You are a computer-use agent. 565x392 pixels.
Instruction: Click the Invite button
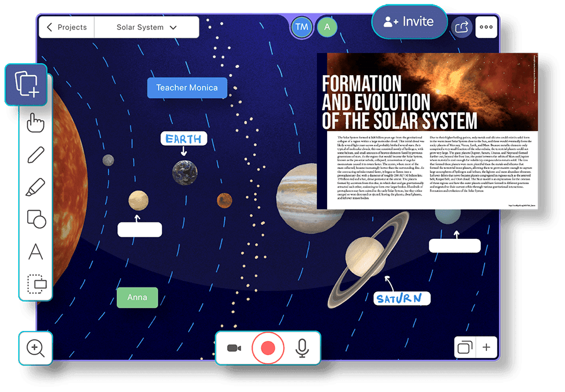[409, 21]
